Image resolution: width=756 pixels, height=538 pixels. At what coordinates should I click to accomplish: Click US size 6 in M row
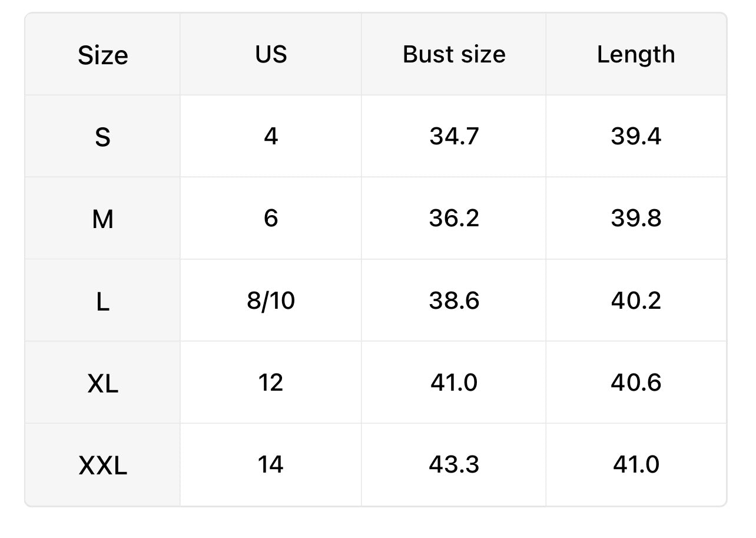271,218
